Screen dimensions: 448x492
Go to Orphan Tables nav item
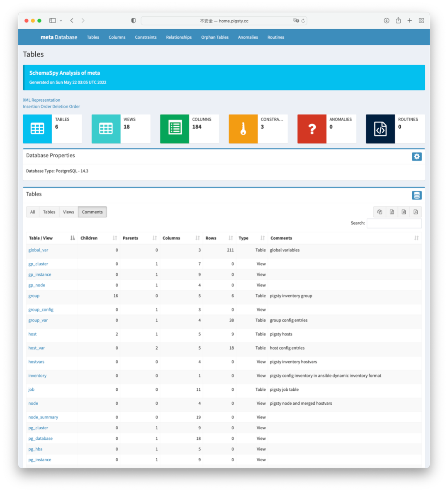click(x=214, y=37)
